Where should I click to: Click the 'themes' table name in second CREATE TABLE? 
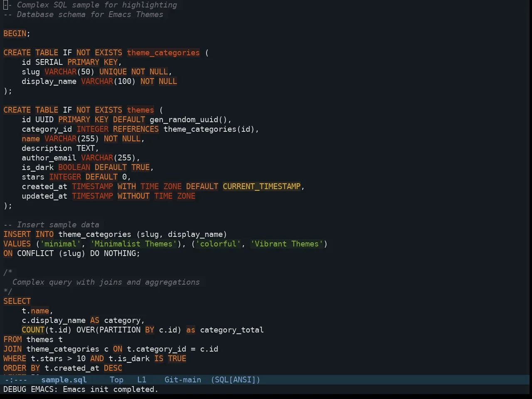(x=140, y=110)
